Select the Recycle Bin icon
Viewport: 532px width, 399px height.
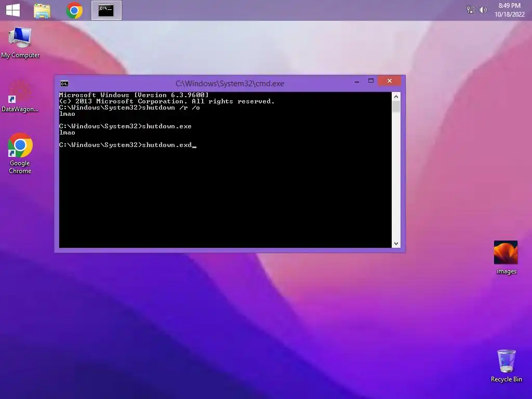[x=506, y=366]
